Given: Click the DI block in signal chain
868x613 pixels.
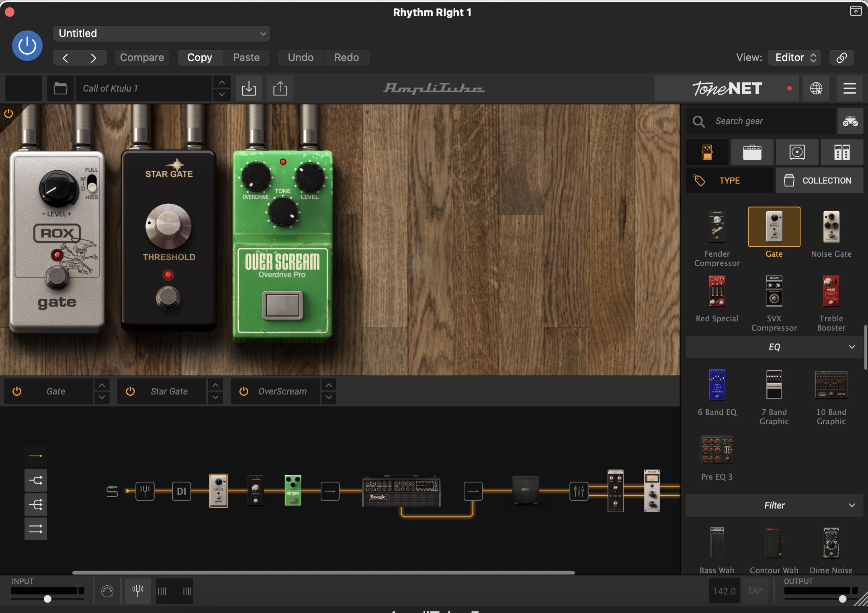Looking at the screenshot, I should tap(181, 491).
